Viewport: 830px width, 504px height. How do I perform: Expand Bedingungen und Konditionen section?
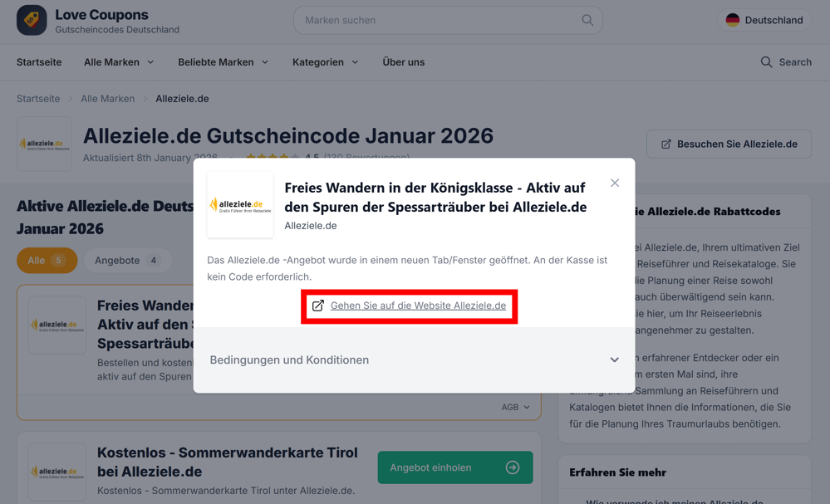coord(414,360)
